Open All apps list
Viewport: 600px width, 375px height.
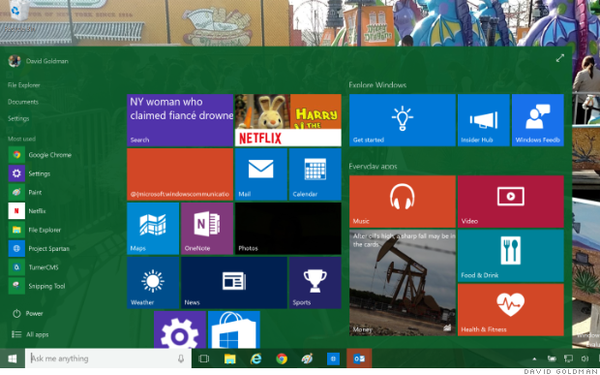pyautogui.click(x=30, y=334)
